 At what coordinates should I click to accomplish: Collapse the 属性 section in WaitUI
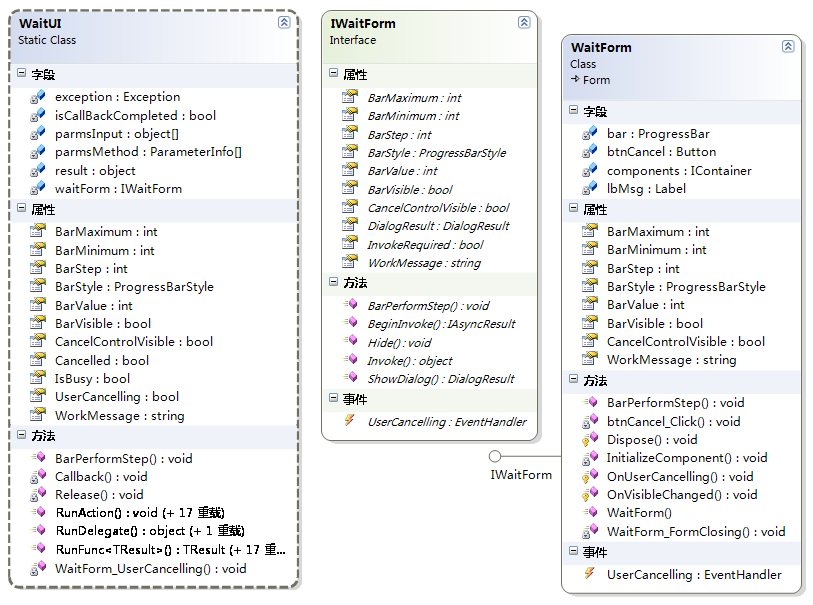[x=21, y=208]
